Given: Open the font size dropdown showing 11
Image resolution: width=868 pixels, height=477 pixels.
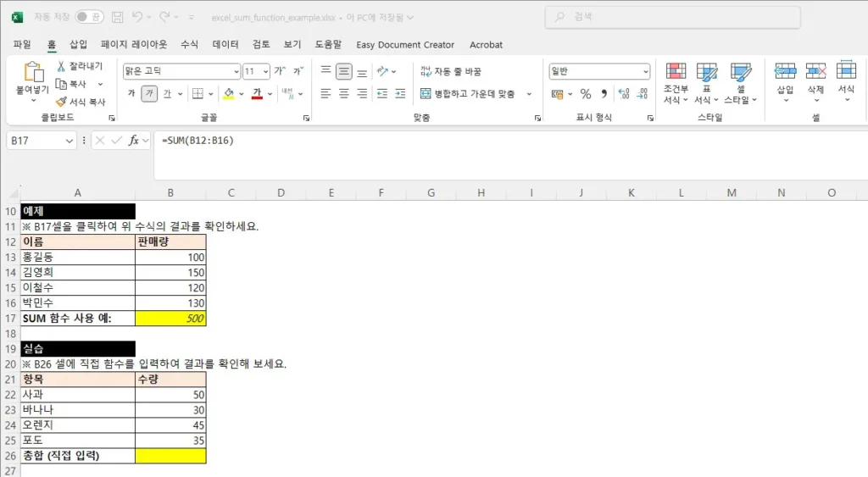Looking at the screenshot, I should (x=265, y=71).
